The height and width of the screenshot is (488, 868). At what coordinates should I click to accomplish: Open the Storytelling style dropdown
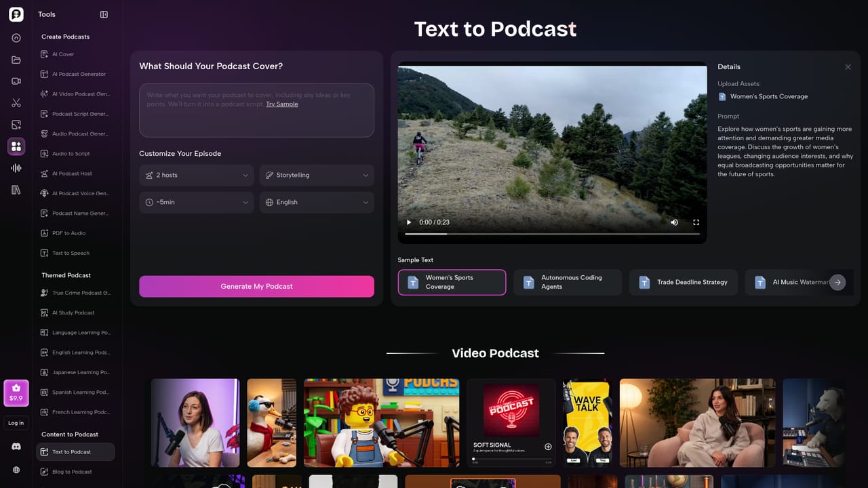tap(317, 175)
